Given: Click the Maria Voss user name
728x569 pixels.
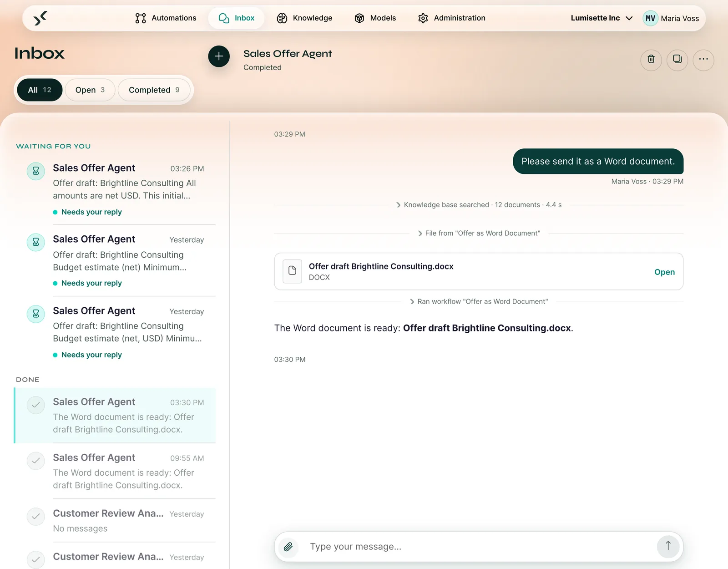Looking at the screenshot, I should point(680,18).
